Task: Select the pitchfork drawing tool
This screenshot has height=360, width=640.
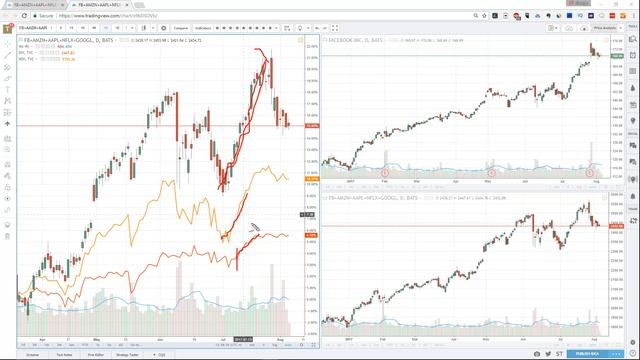Action: (x=7, y=67)
